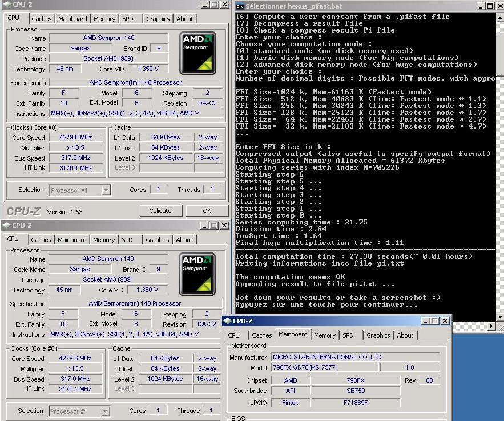Click console scrollbar down arrow

click(x=500, y=316)
